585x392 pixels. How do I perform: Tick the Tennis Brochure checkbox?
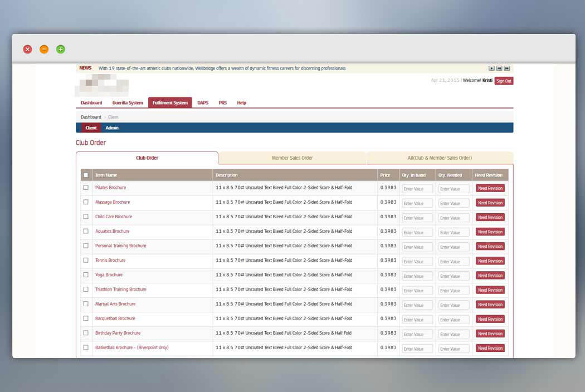[x=86, y=261]
